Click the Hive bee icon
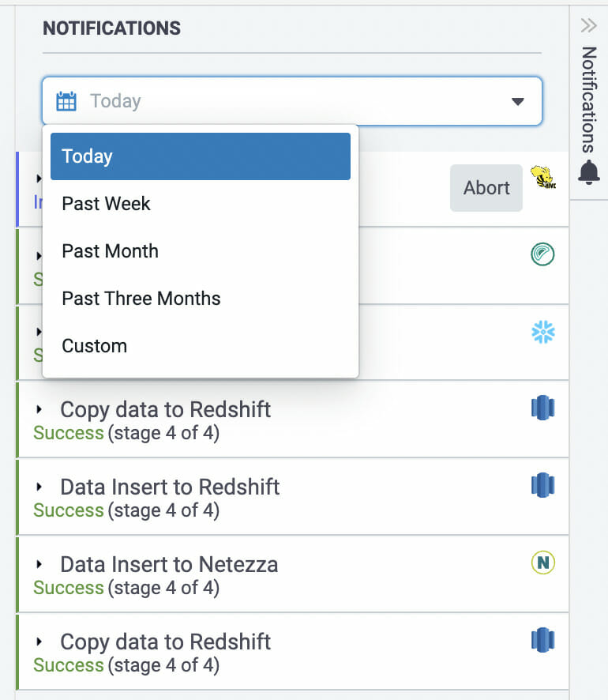 542,177
